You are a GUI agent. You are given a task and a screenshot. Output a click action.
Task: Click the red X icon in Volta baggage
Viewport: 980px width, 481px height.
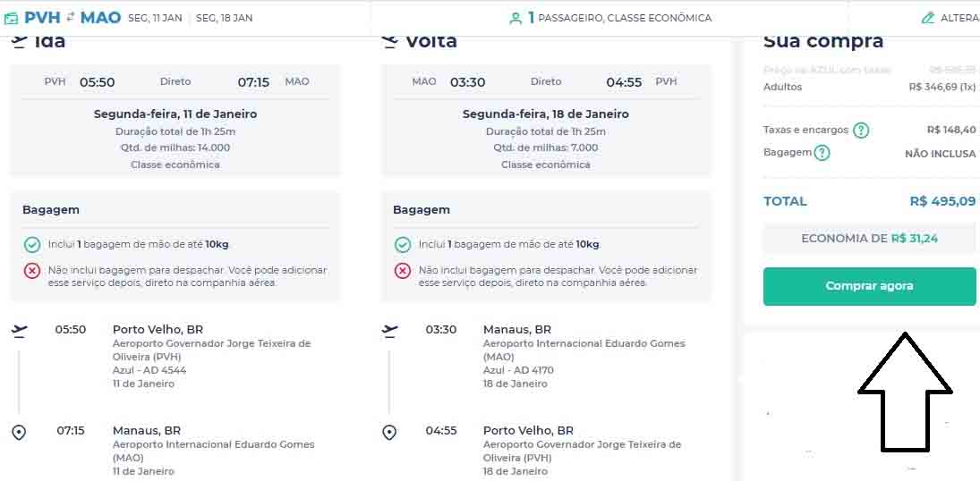(x=403, y=270)
